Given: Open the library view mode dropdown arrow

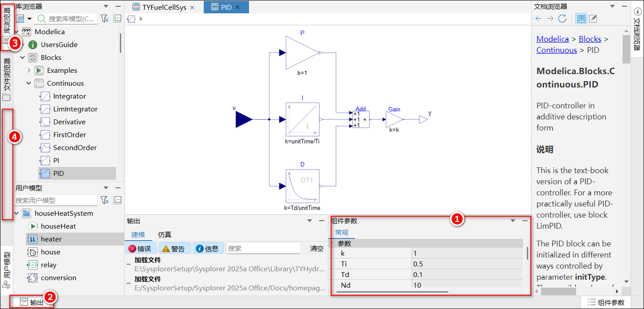Looking at the screenshot, I should tap(29, 19).
